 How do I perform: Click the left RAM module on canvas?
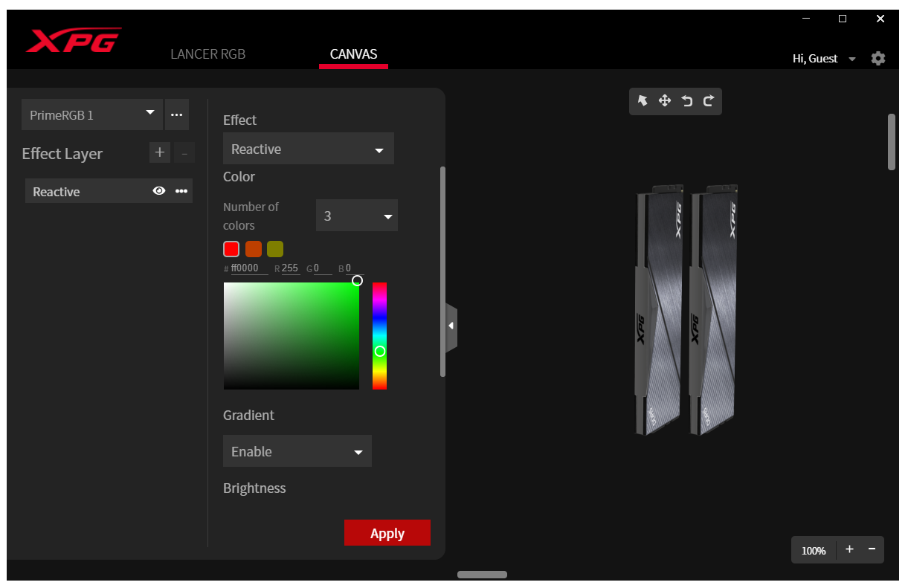click(x=657, y=310)
